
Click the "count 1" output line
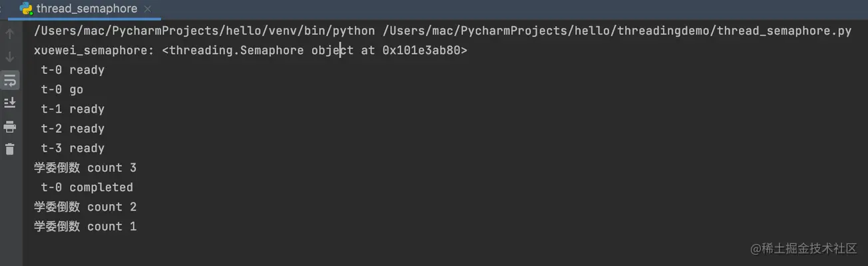[85, 227]
